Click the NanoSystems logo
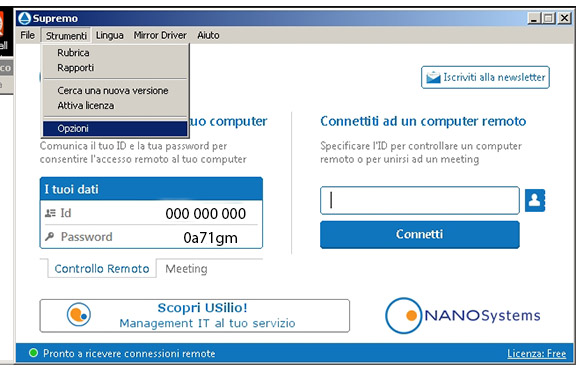This screenshot has height=371, width=580. tap(463, 316)
